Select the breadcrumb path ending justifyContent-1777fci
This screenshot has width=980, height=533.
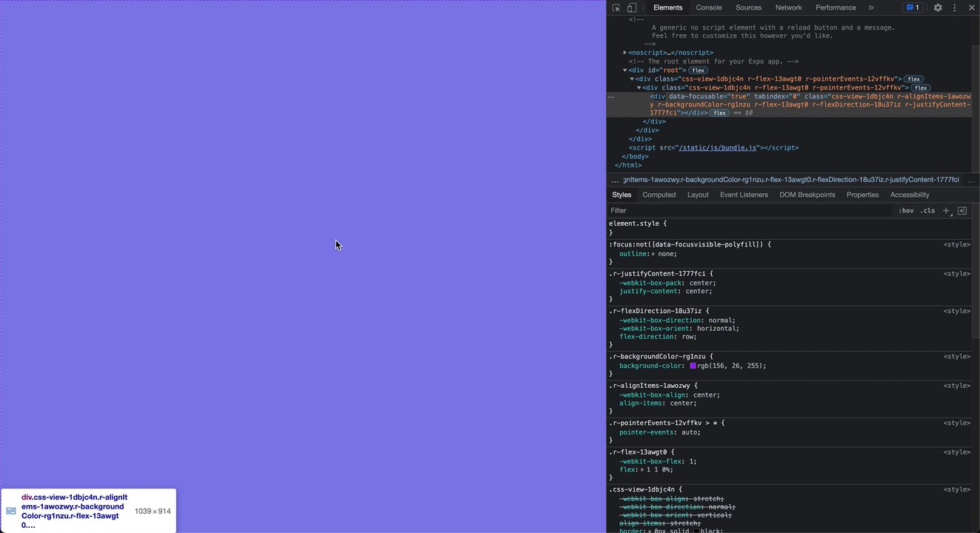click(x=791, y=180)
